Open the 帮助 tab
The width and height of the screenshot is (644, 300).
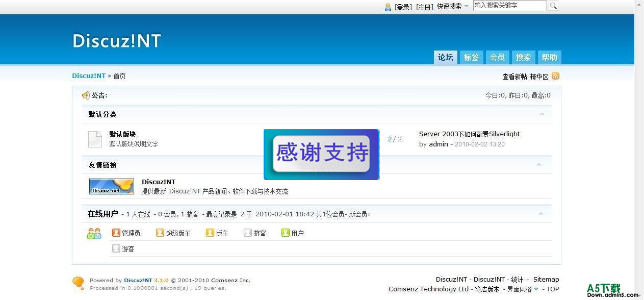pos(549,58)
